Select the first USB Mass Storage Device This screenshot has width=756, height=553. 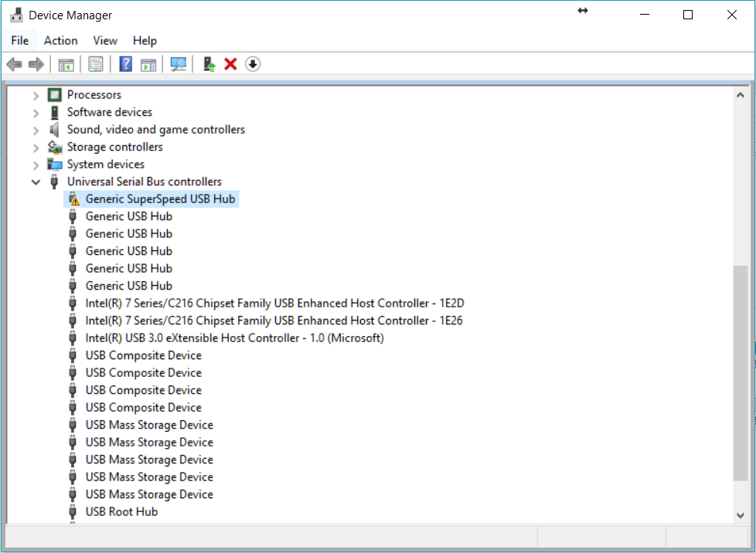[x=148, y=424]
